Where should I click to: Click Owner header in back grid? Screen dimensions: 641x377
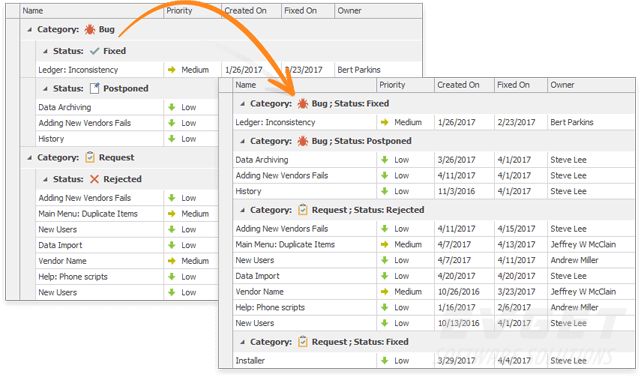(378, 11)
